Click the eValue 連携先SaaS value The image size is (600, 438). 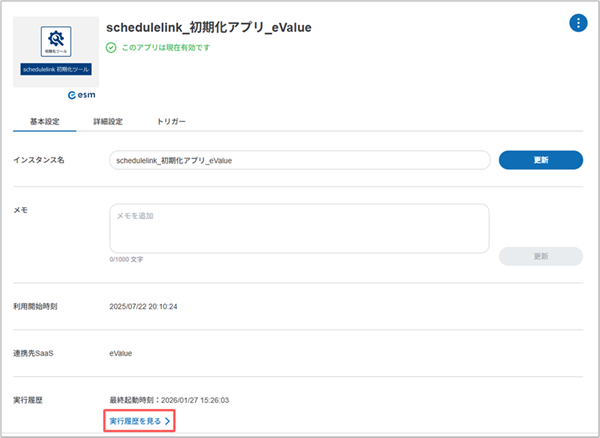click(121, 353)
